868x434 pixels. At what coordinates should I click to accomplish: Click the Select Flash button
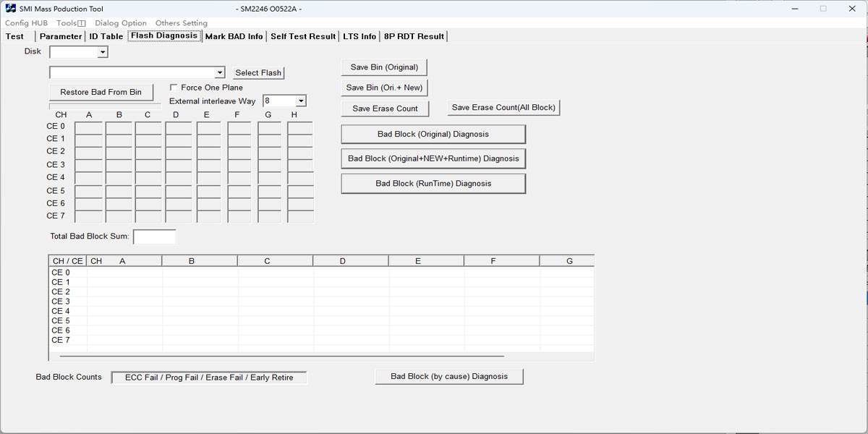coord(258,73)
